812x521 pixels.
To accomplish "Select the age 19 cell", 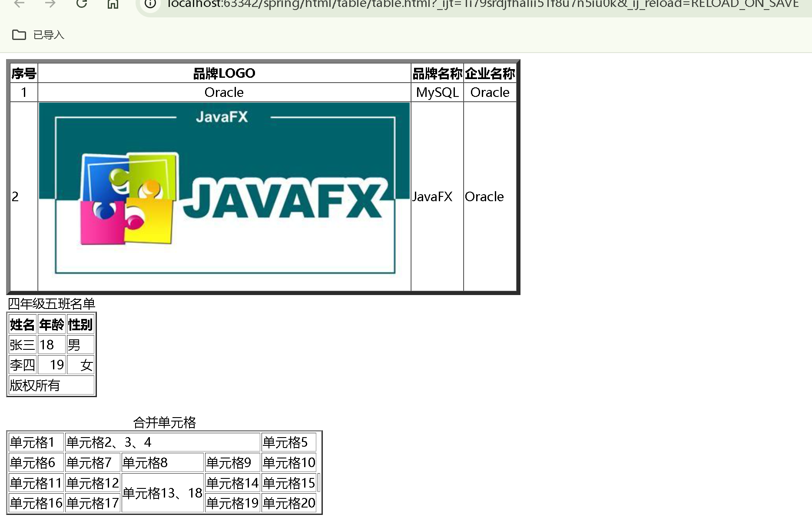I will pos(51,365).
